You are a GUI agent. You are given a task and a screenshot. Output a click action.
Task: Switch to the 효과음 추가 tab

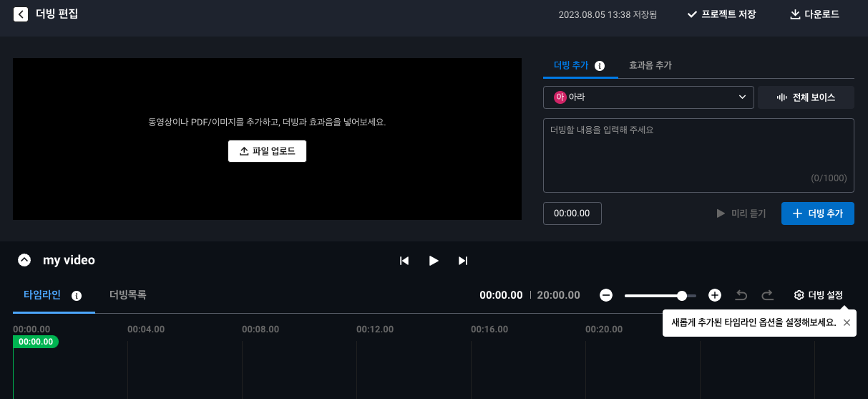pos(650,65)
